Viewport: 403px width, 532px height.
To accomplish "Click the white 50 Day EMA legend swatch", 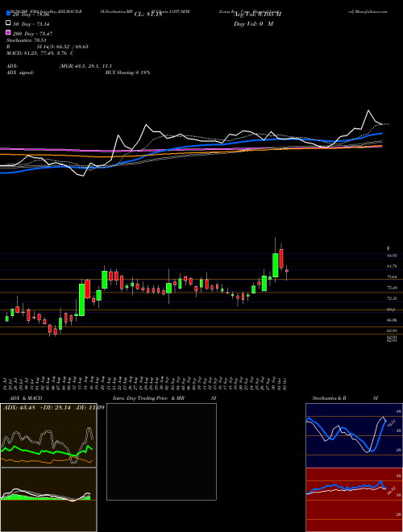I will pyautogui.click(x=8, y=23).
